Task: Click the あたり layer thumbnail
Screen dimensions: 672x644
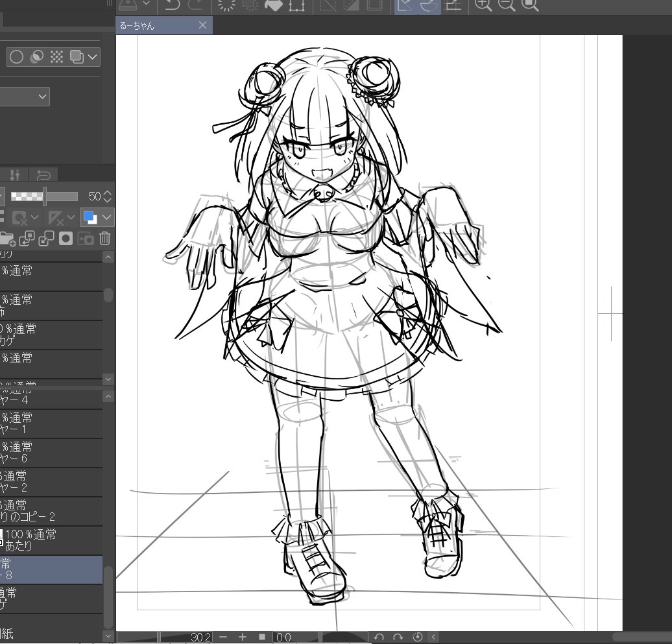Action: coord(1,539)
